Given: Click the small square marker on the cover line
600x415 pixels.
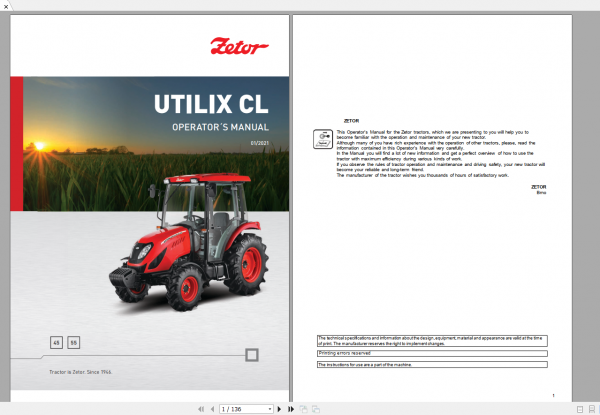Looking at the screenshot, I should click(251, 355).
